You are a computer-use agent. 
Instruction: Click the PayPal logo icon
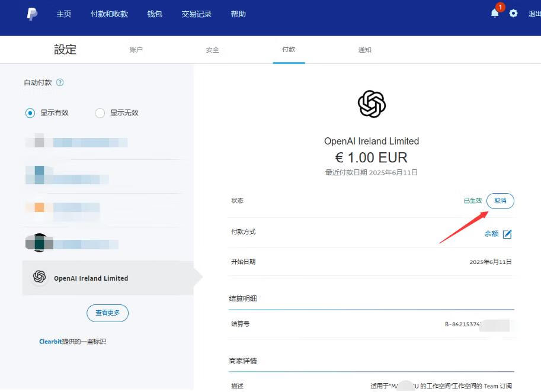pos(32,14)
